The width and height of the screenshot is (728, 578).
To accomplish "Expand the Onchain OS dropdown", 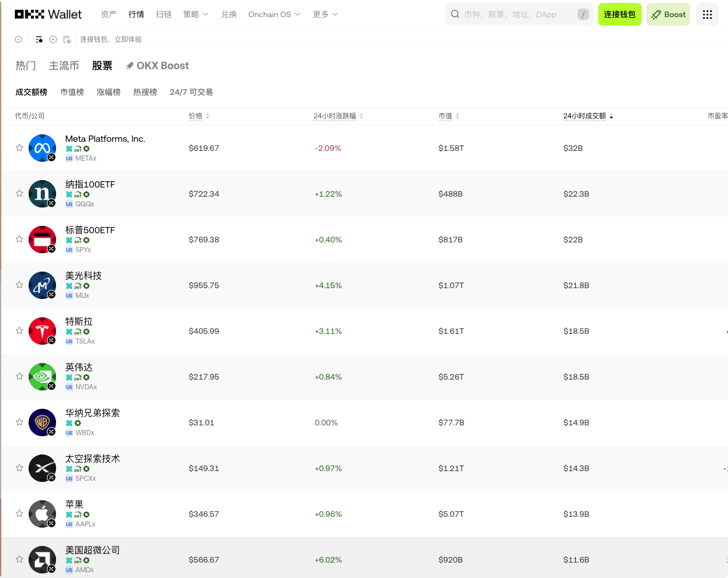I will pyautogui.click(x=274, y=14).
